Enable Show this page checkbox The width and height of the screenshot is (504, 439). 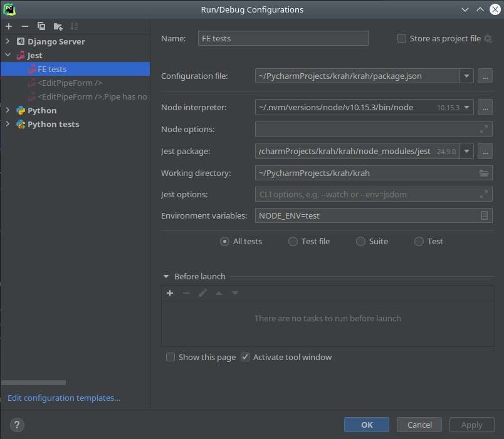click(x=171, y=357)
